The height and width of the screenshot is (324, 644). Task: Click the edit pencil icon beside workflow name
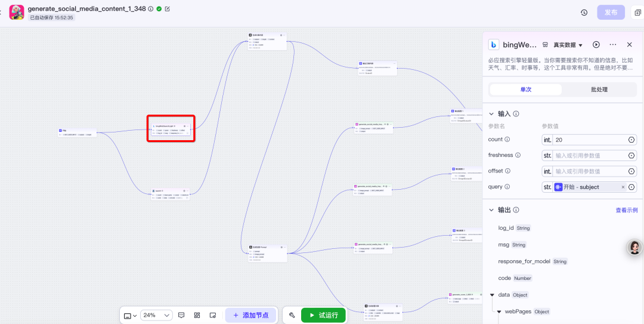168,9
